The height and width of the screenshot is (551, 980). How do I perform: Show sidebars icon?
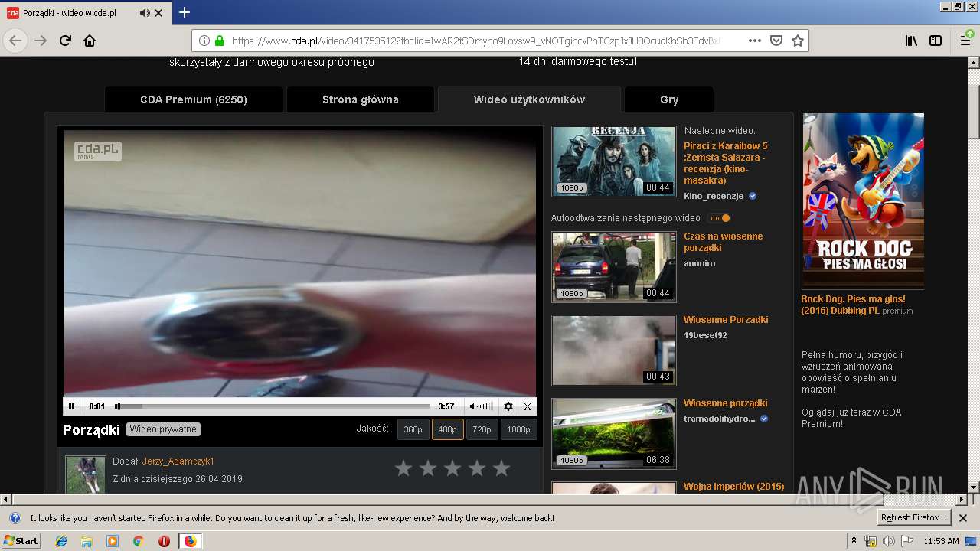[936, 41]
